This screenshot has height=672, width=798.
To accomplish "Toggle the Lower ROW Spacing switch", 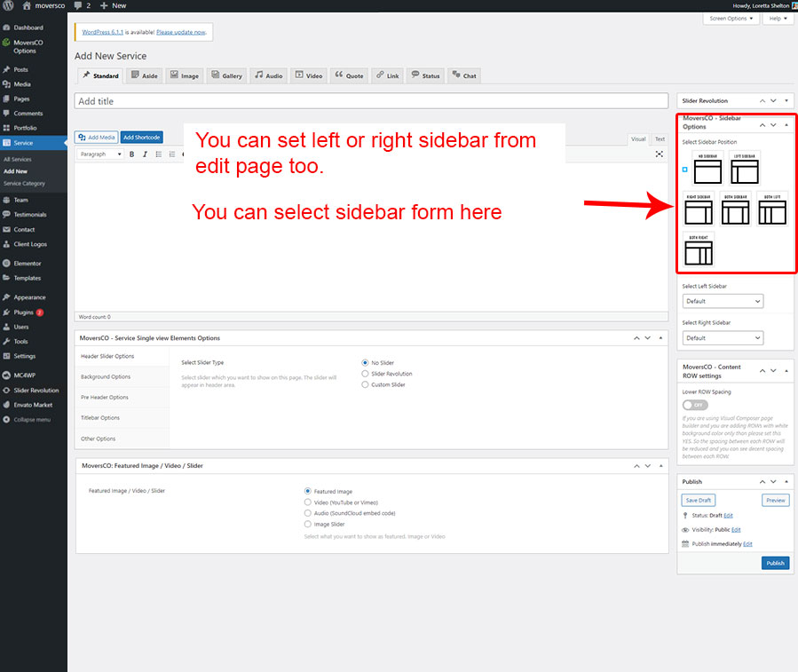I will (694, 405).
